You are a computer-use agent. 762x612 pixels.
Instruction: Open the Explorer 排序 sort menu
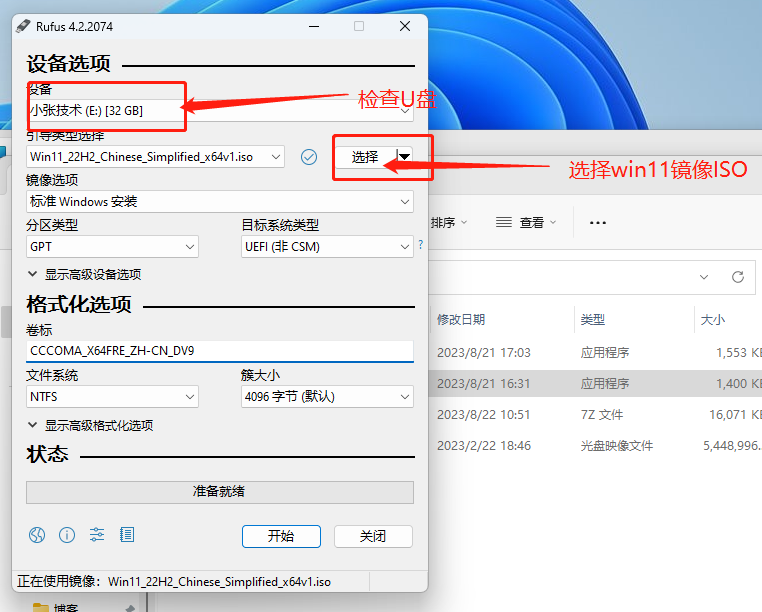pos(449,223)
